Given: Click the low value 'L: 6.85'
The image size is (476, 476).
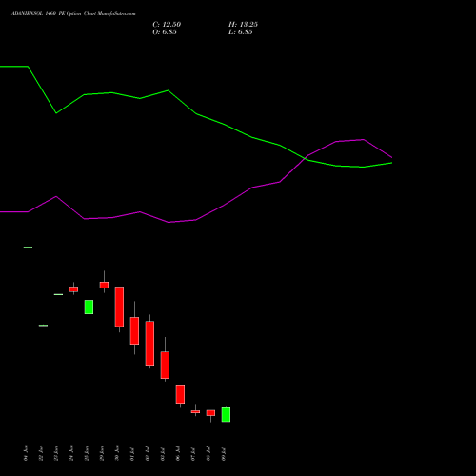Looking at the screenshot, I should (x=241, y=32).
